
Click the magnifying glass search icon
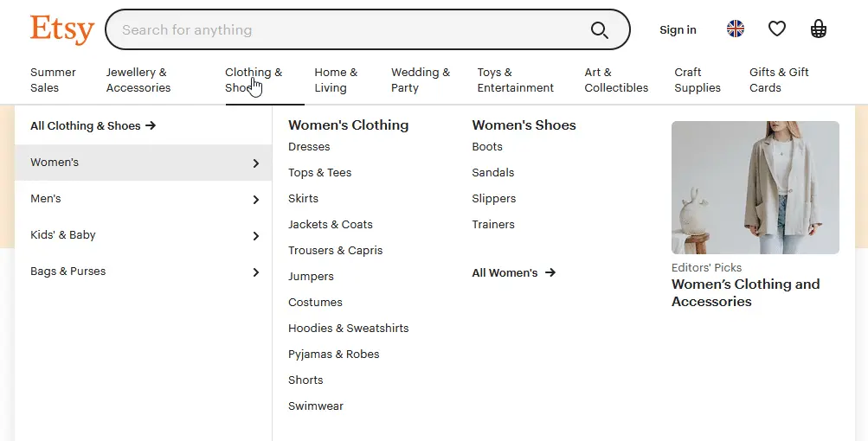[x=600, y=30]
